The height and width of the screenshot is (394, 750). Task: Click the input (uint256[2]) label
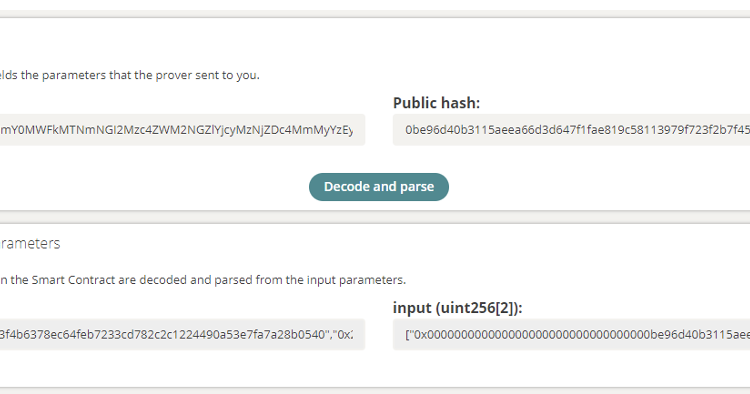pos(457,308)
